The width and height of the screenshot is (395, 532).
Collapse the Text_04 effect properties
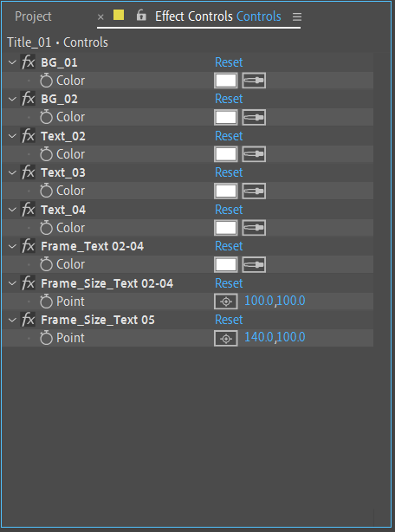tap(12, 210)
